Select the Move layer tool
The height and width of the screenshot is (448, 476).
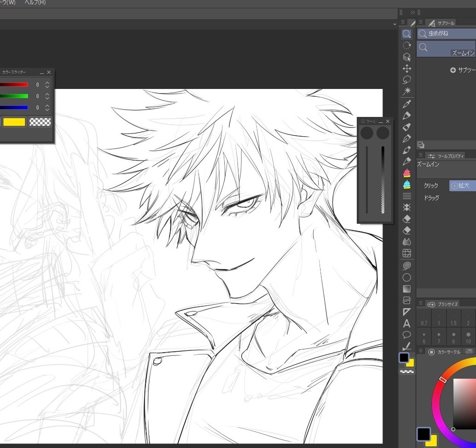(407, 69)
